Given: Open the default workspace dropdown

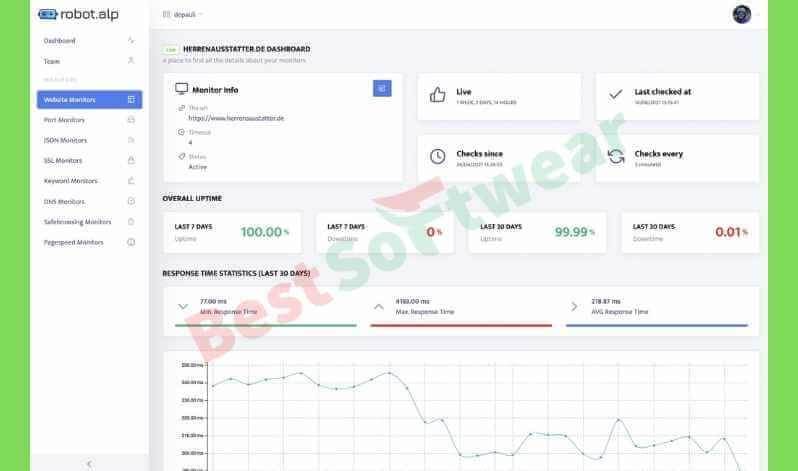Looking at the screenshot, I should click(183, 14).
